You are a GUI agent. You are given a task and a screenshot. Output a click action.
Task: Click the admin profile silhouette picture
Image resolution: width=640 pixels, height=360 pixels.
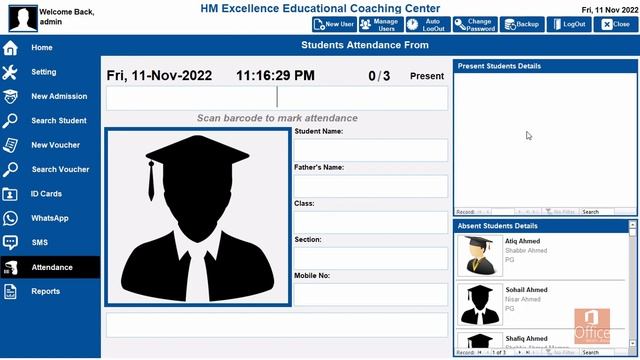(23, 18)
